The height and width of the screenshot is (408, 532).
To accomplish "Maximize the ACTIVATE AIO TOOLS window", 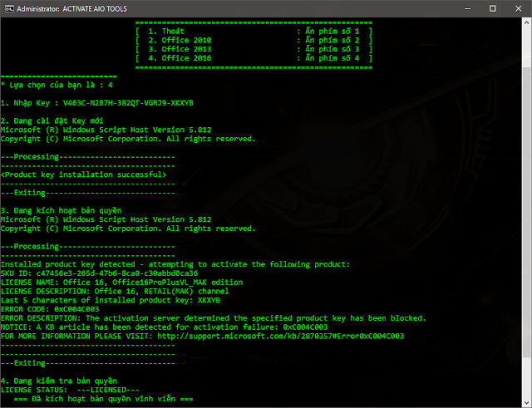I will [493, 9].
